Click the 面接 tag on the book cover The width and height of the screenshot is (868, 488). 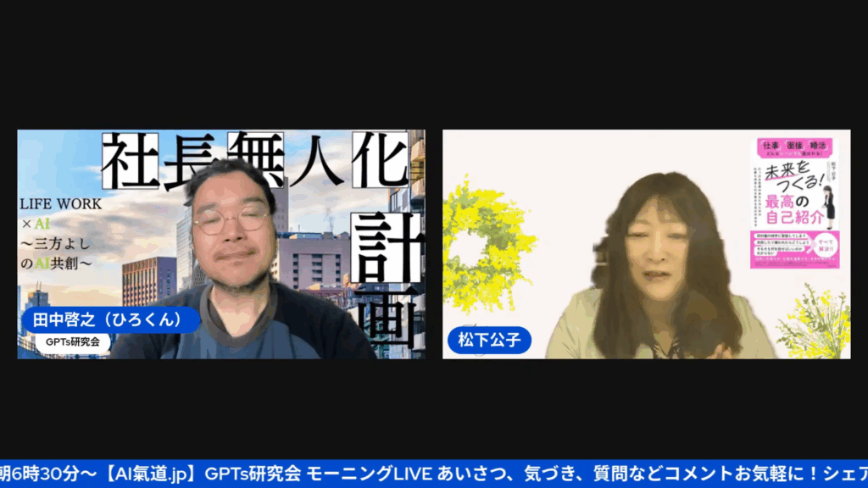click(793, 144)
